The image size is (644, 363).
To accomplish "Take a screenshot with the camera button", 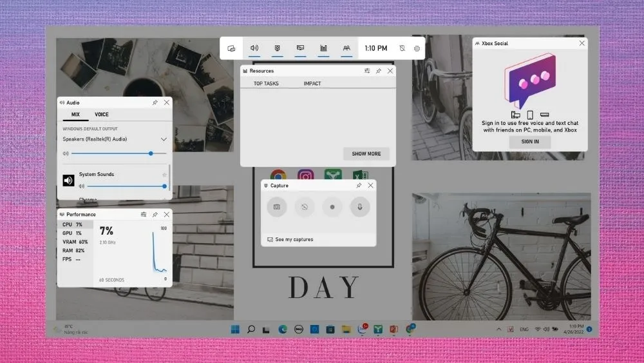I will coord(277,207).
